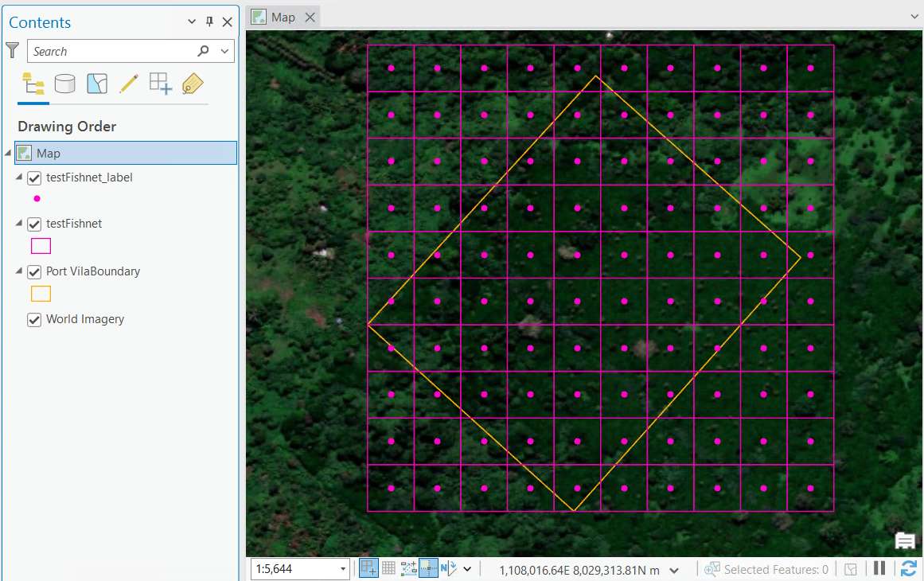The image size is (924, 581).
Task: Toggle snapping in the status bar
Action: [429, 568]
